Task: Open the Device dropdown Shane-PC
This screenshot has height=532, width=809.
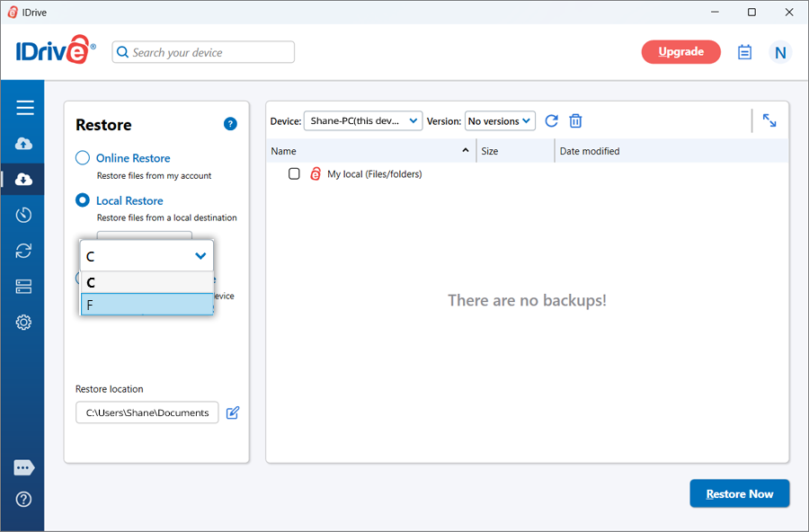Action: coord(362,121)
